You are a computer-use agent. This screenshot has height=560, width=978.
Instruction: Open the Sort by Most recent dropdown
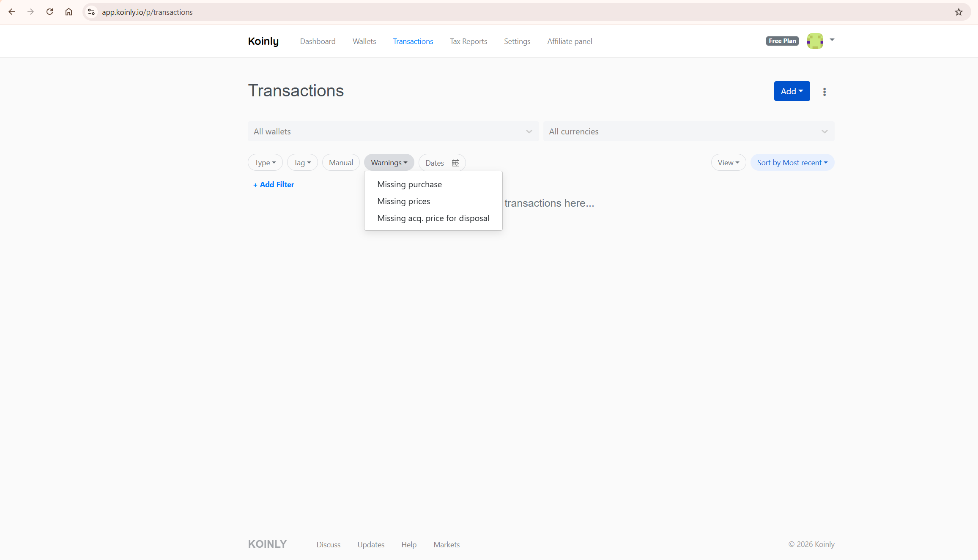click(792, 162)
